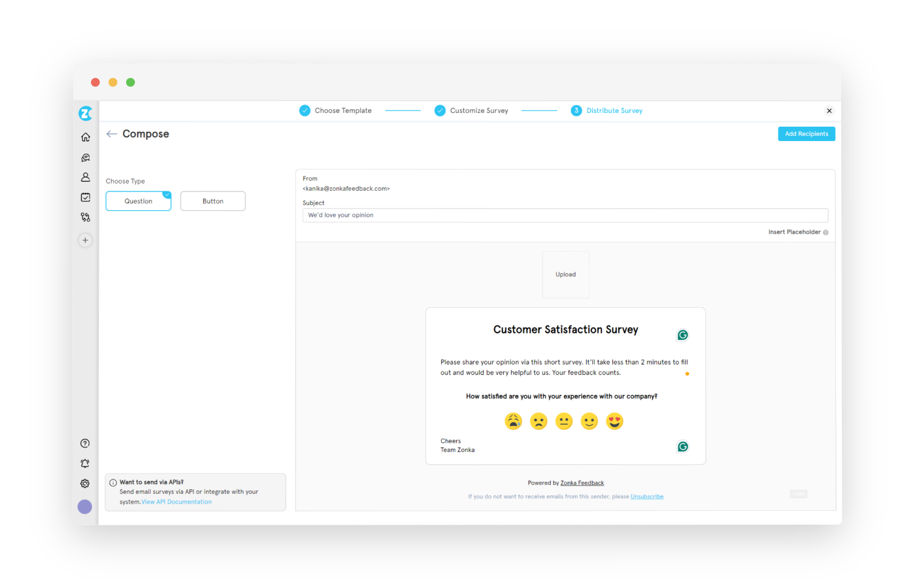
Task: Select the Question type option
Action: pos(138,201)
